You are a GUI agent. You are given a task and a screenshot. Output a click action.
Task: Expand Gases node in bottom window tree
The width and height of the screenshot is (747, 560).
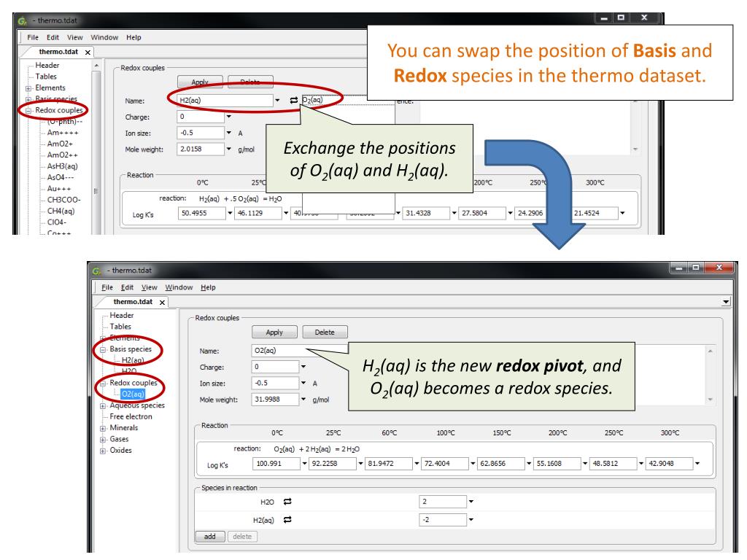pyautogui.click(x=103, y=440)
